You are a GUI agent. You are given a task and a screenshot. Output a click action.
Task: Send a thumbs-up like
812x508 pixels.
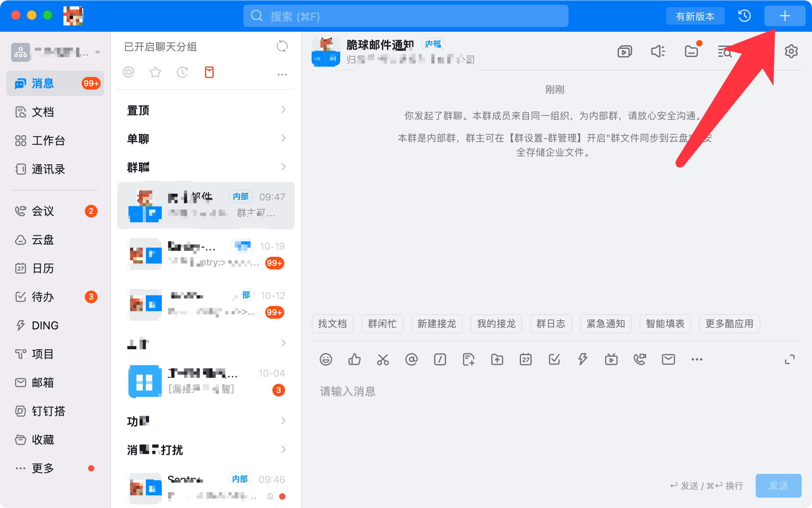click(x=354, y=360)
